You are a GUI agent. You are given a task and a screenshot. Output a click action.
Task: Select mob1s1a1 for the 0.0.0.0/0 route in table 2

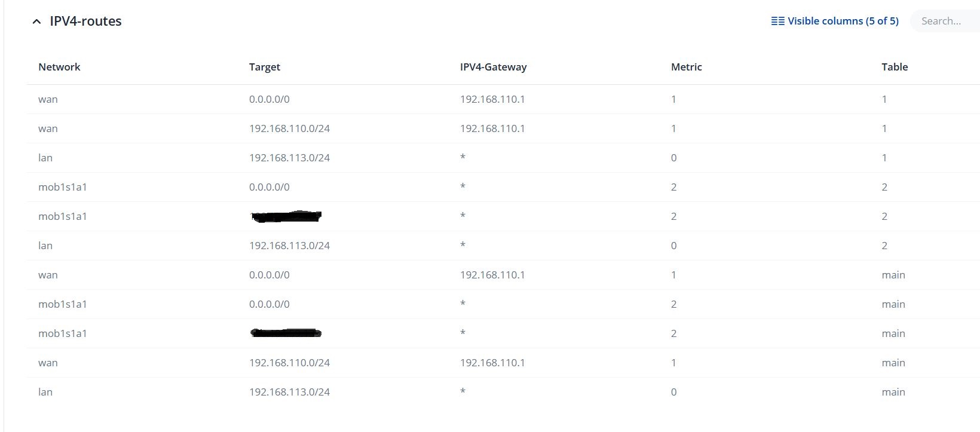[x=63, y=187]
